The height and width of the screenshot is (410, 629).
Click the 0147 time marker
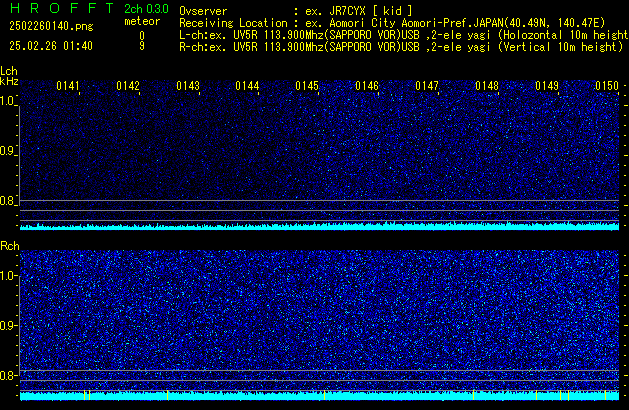click(427, 86)
